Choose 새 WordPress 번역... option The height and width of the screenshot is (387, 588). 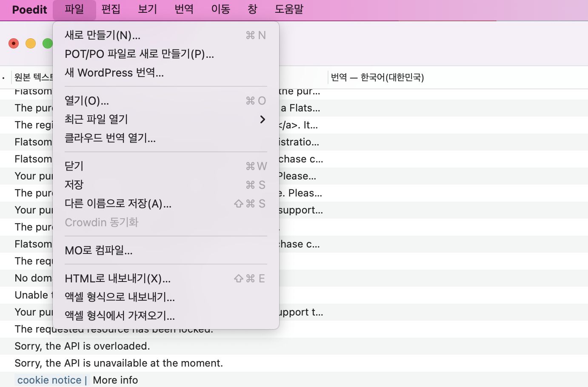pyautogui.click(x=114, y=73)
